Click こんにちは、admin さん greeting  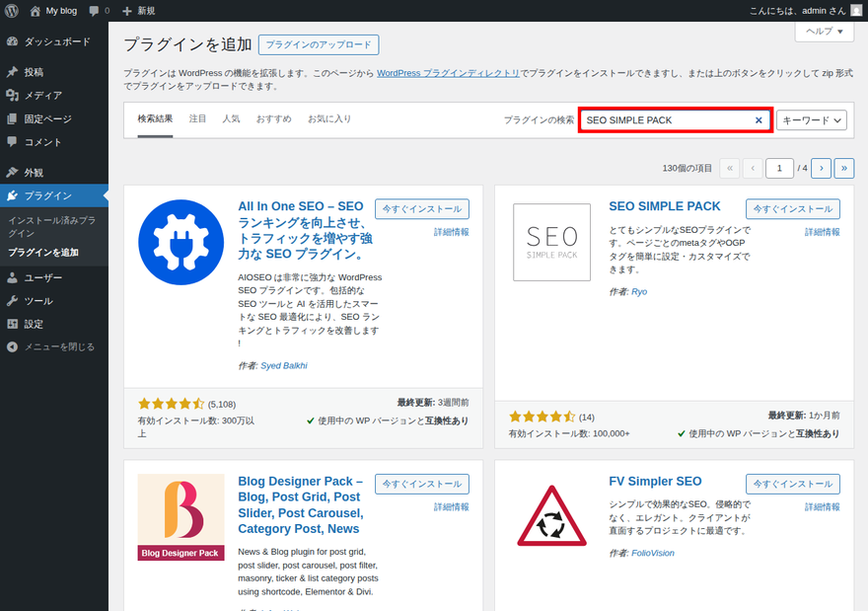(797, 11)
